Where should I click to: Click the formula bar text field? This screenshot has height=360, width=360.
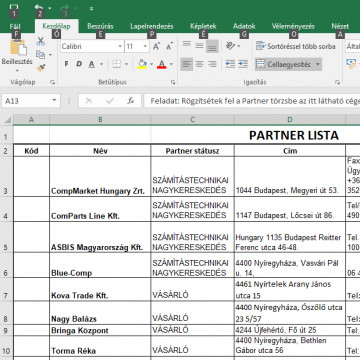click(252, 101)
